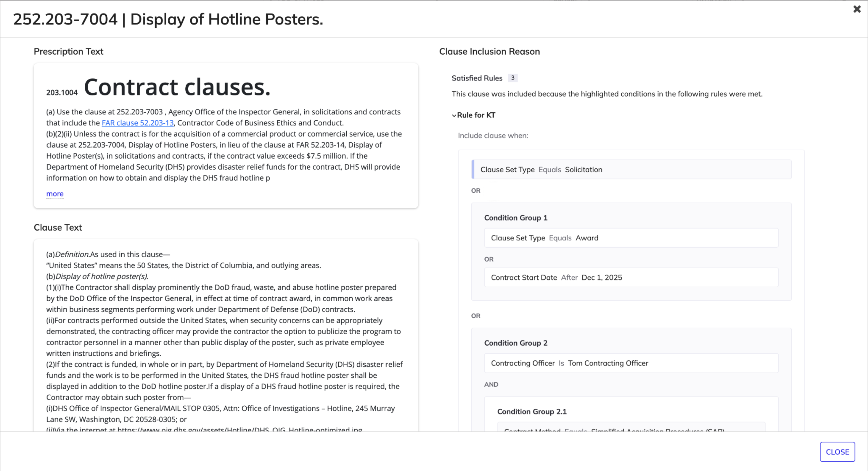Click the United States definition sentence
The height and width of the screenshot is (471, 868).
(184, 265)
